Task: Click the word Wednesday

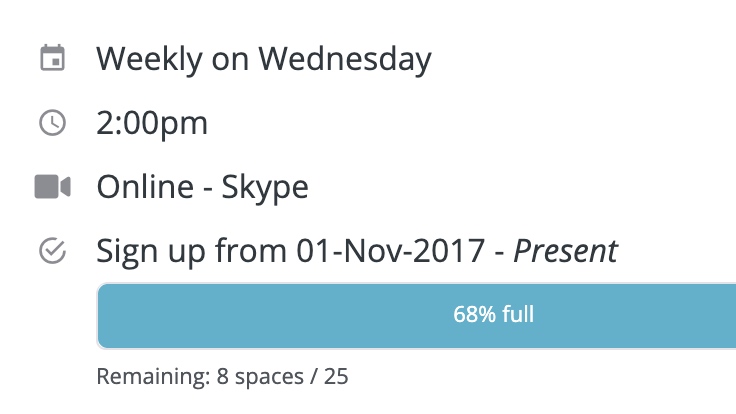Action: coord(345,59)
